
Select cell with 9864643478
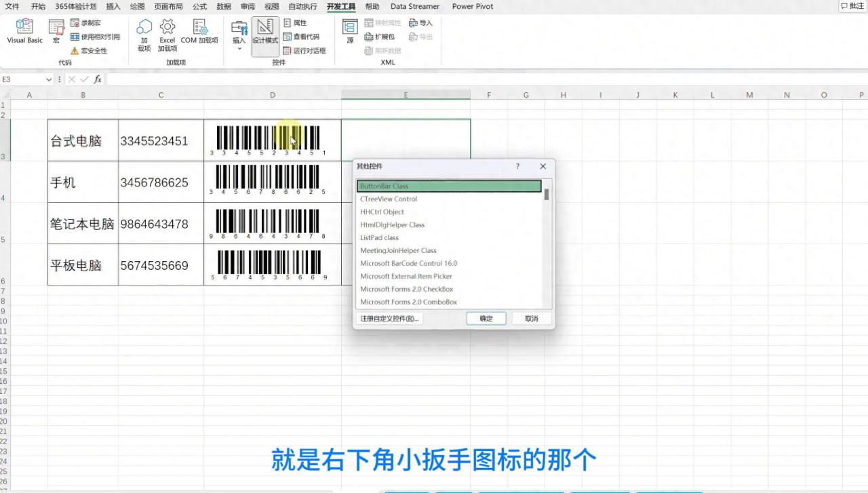(161, 223)
